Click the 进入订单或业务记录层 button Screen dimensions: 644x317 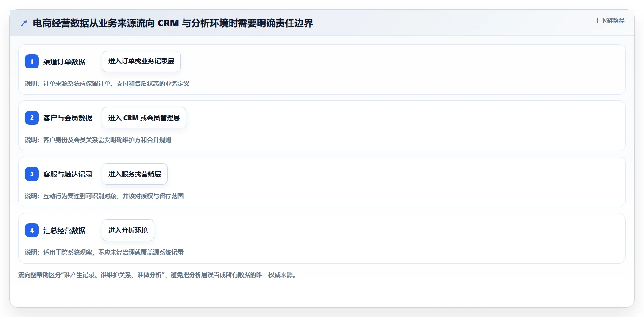coord(141,61)
